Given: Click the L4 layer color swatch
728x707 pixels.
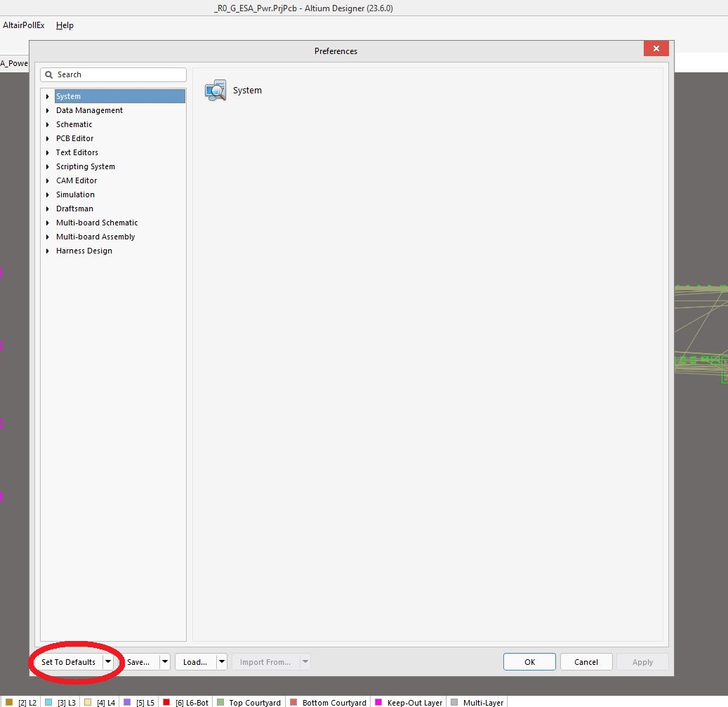Looking at the screenshot, I should click(x=88, y=702).
